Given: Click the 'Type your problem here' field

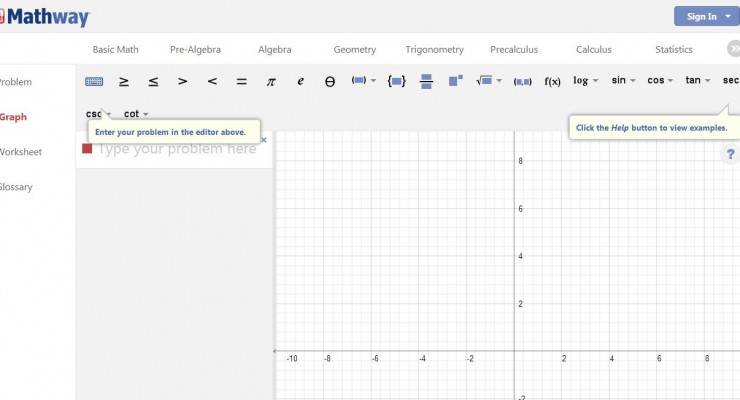Looking at the screenshot, I should (177, 149).
